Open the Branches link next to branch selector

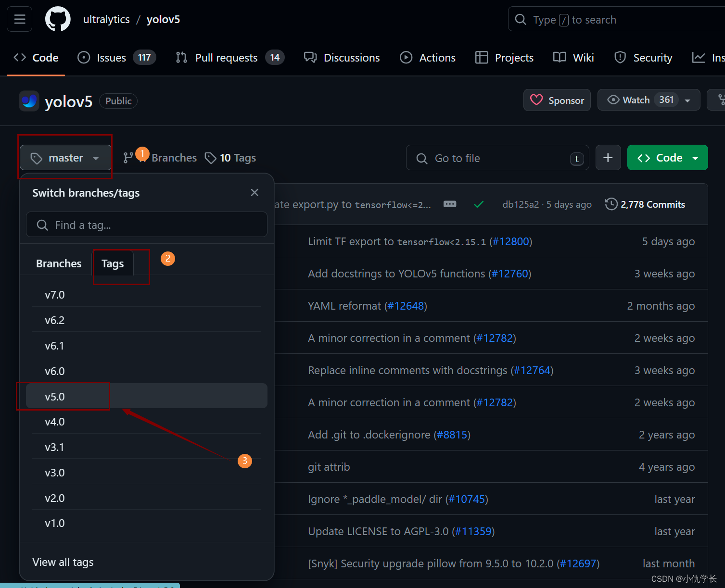tap(160, 158)
